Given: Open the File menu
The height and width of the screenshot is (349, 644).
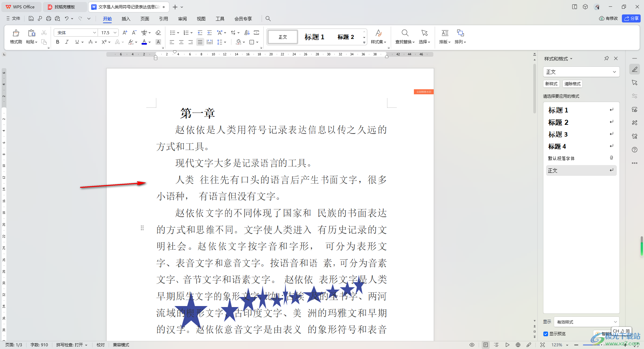Looking at the screenshot, I should tap(13, 18).
